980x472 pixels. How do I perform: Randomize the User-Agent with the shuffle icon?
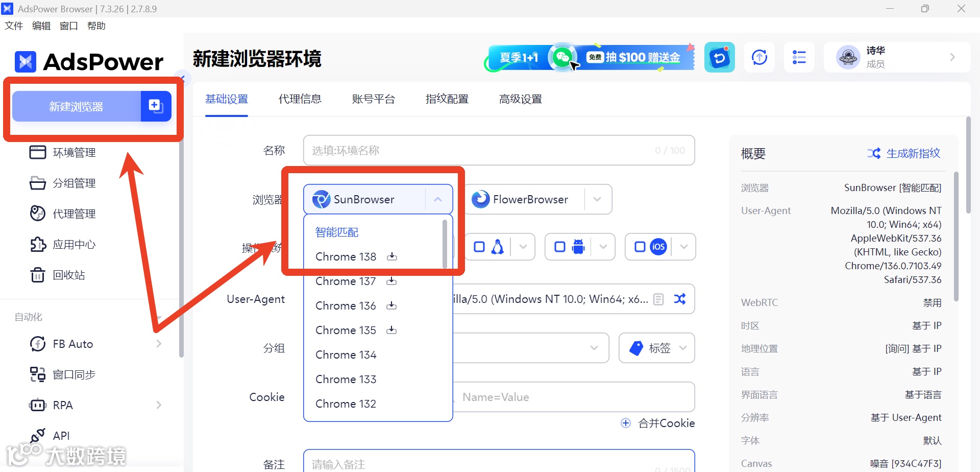pyautogui.click(x=680, y=299)
